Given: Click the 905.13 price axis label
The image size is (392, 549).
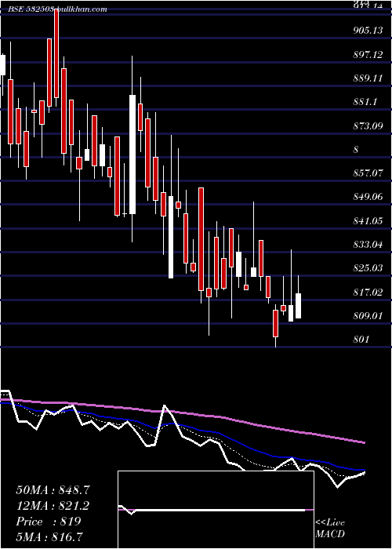Looking at the screenshot, I should pyautogui.click(x=368, y=31).
